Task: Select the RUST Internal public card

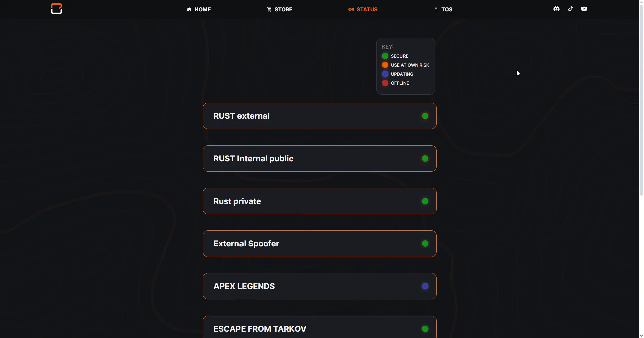Action: click(x=319, y=159)
